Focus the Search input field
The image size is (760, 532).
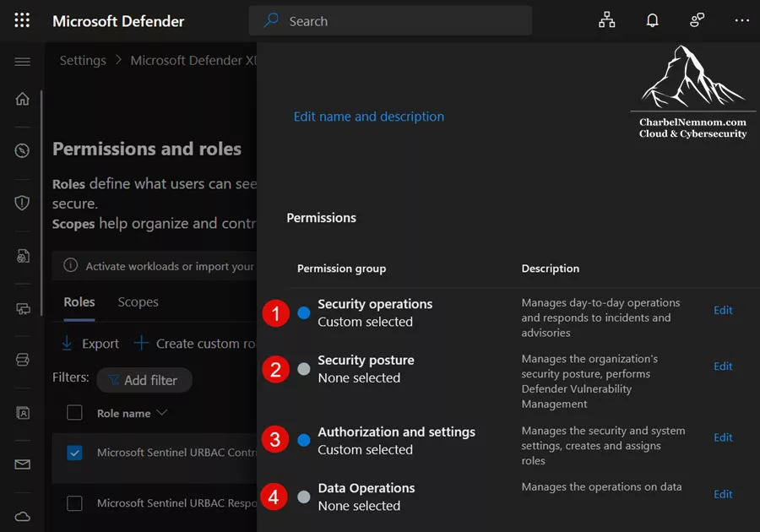tap(390, 20)
